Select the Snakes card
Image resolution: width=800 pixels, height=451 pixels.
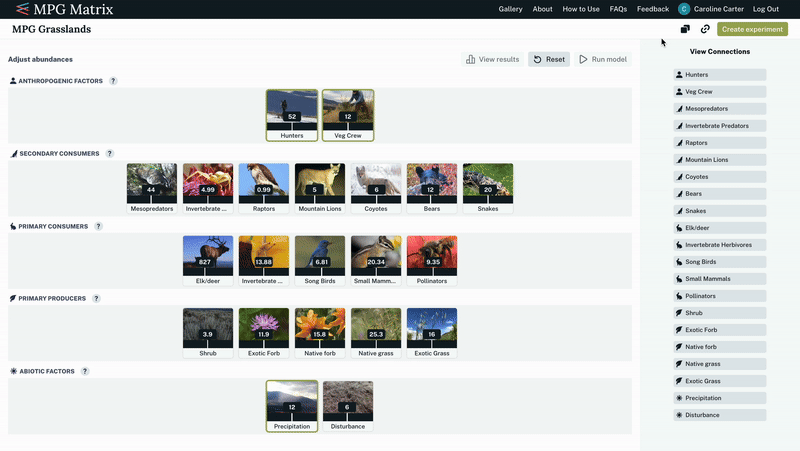coord(488,188)
